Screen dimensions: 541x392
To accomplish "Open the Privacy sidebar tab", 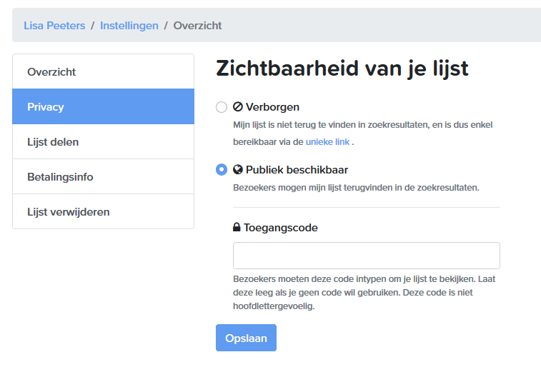I will click(x=103, y=106).
